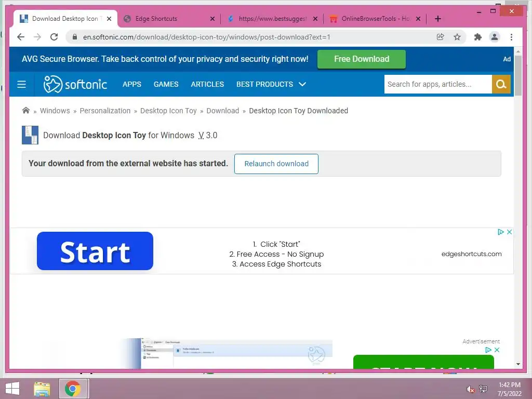Close the lower-right advertisement with X
Viewport: 532px width, 399px height.
[497, 350]
